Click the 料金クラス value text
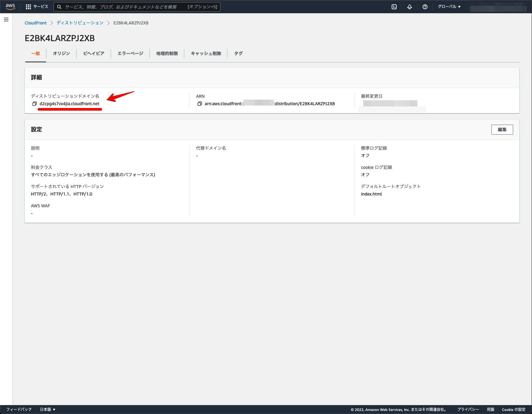The image size is (532, 414). [93, 175]
